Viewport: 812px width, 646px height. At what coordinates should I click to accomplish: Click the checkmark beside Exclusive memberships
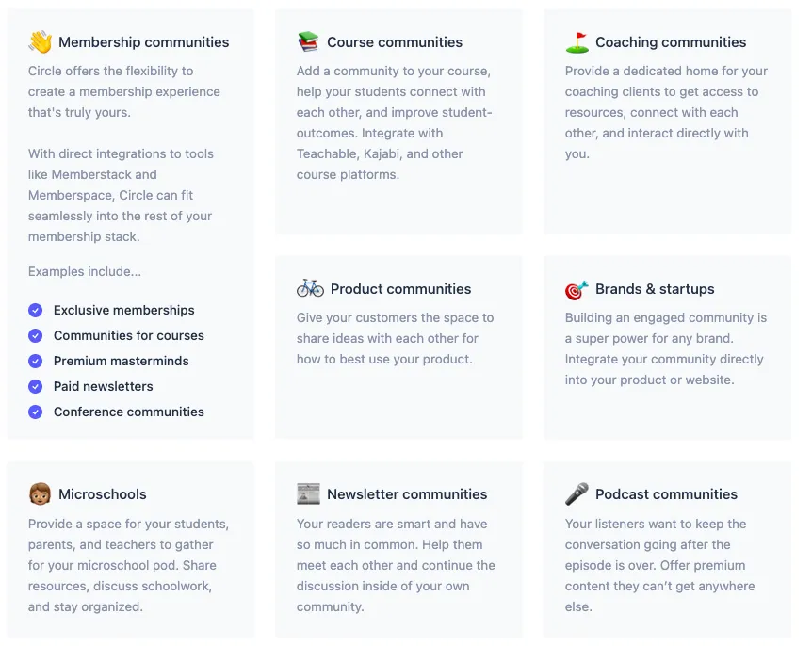pyautogui.click(x=36, y=310)
